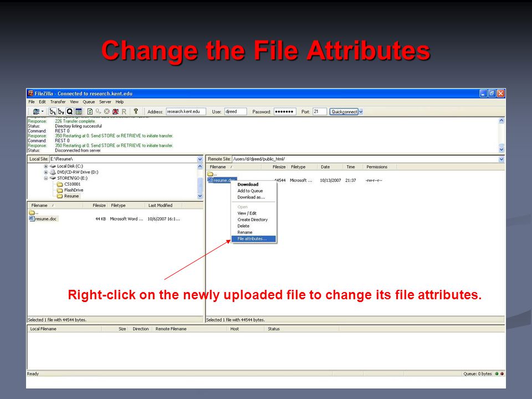Open the Transfer menu
The height and width of the screenshot is (399, 532).
pos(58,102)
